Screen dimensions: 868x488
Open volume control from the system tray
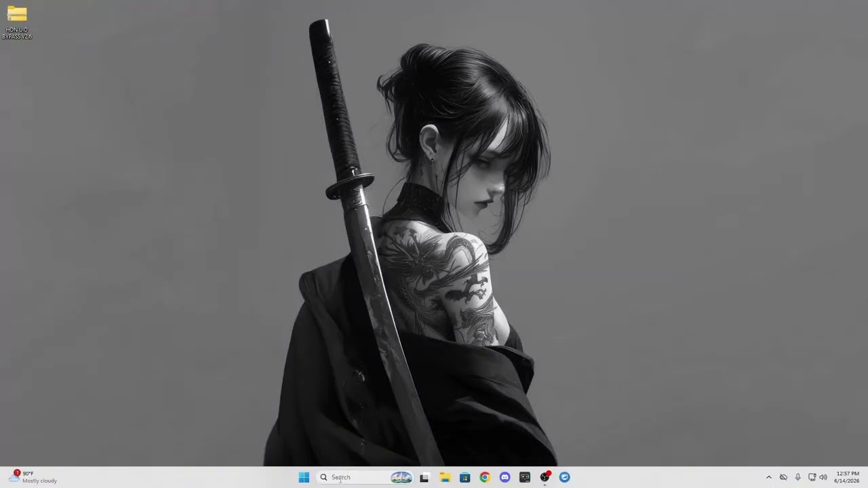pyautogui.click(x=823, y=477)
